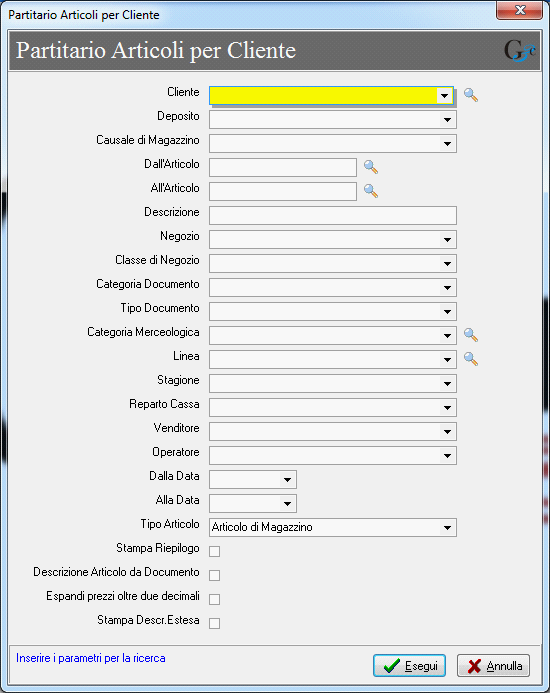Tick Descrizione Articolo da Documento checkbox
The image size is (550, 693).
point(214,575)
